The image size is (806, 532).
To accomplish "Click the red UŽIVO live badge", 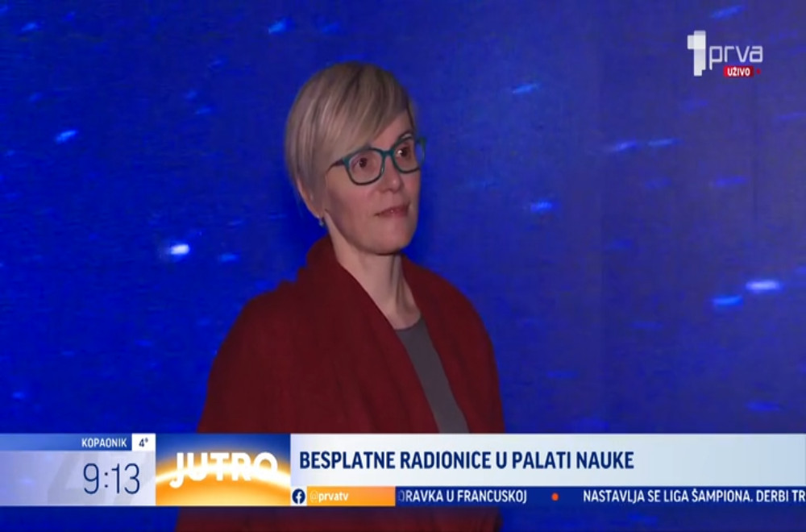I will 738,72.
